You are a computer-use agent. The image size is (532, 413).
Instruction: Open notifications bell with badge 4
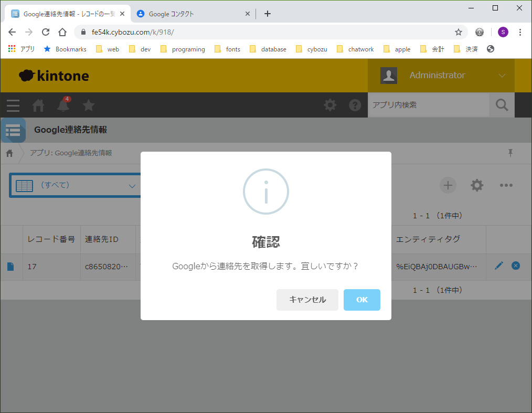63,104
